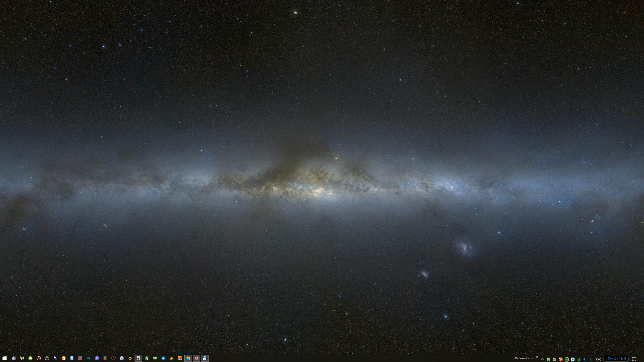Expand the Рабочий стол toolbar chevron

(x=537, y=357)
